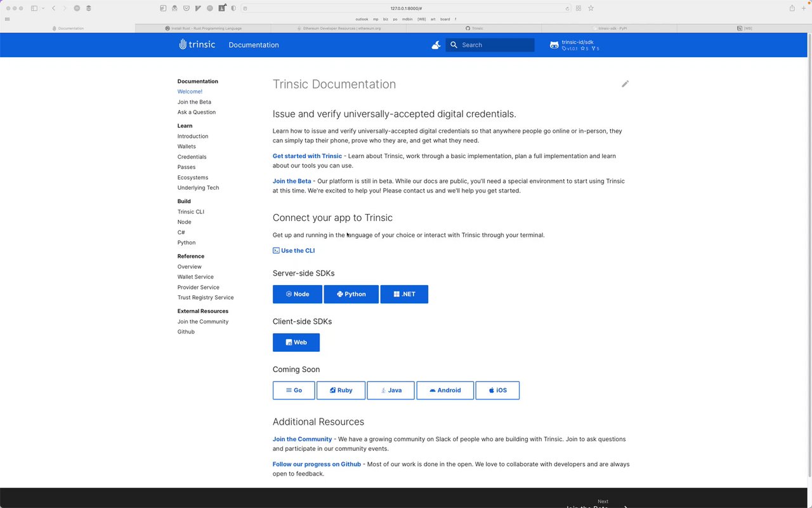The height and width of the screenshot is (508, 812).
Task: Click the Web client SDK button
Action: pos(296,342)
